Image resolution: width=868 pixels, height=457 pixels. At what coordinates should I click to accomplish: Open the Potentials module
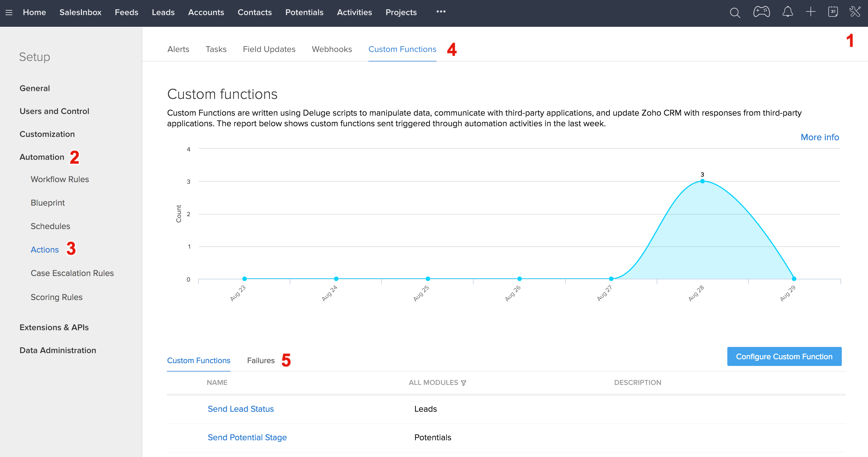tap(304, 13)
